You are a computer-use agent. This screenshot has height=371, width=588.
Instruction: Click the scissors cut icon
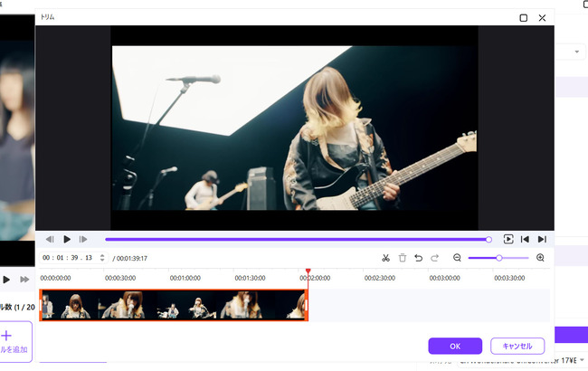pos(386,258)
